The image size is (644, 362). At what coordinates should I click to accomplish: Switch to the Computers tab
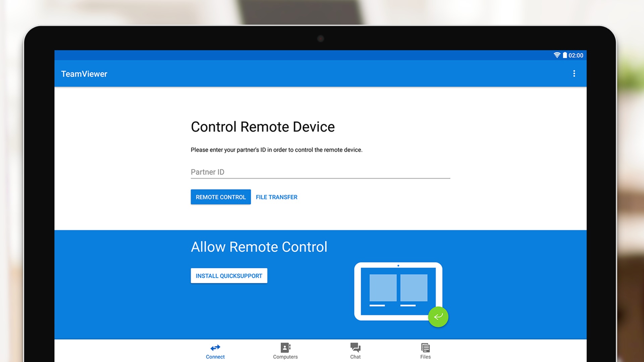click(285, 352)
